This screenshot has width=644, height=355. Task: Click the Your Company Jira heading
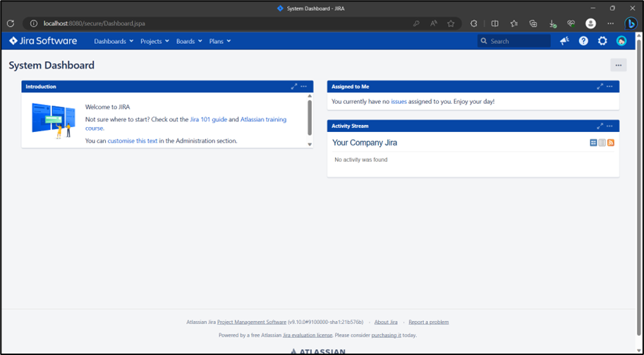tap(365, 143)
